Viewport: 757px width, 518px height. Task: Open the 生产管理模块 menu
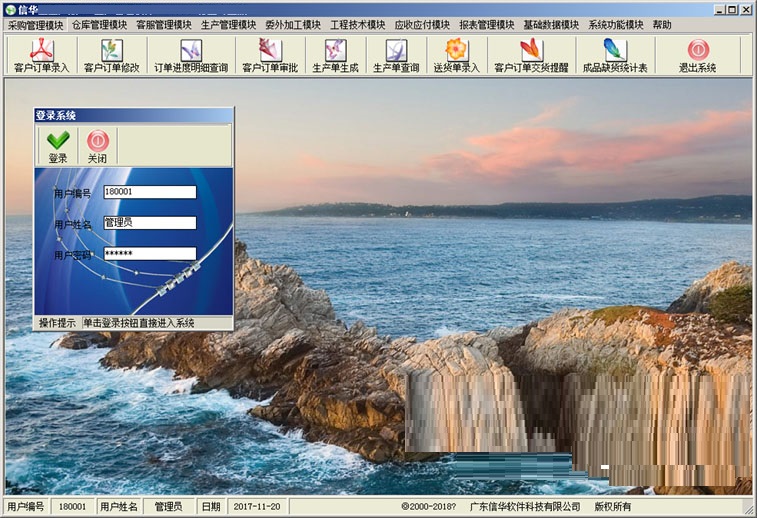[x=228, y=25]
